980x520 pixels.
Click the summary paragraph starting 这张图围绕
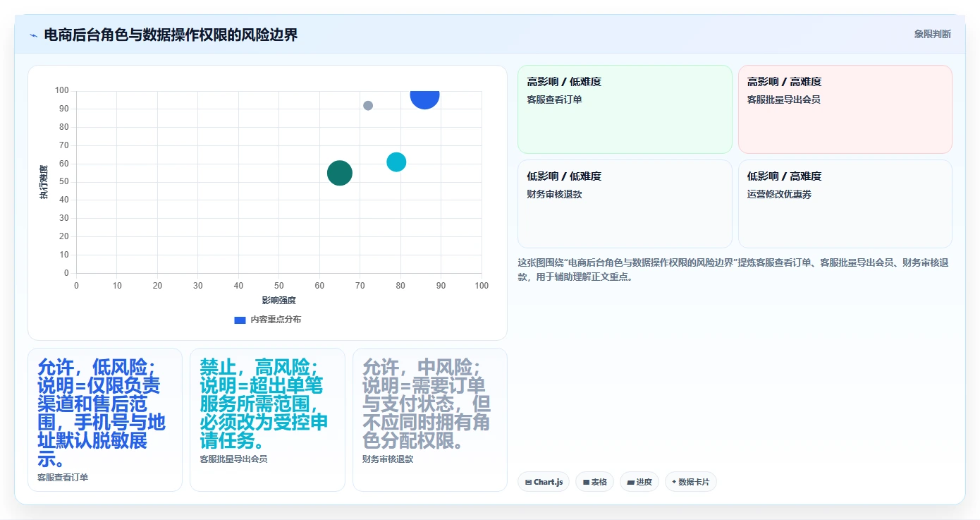tap(733, 270)
